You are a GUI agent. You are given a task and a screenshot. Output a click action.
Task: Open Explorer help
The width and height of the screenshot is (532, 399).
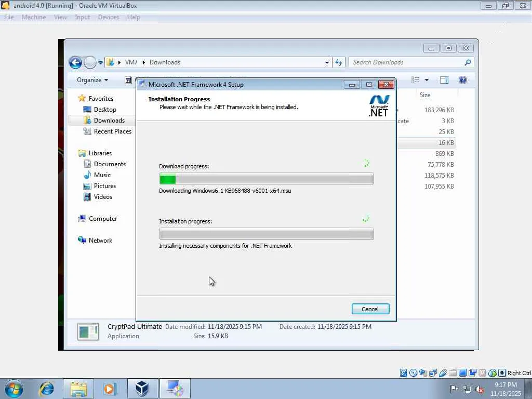coord(463,80)
